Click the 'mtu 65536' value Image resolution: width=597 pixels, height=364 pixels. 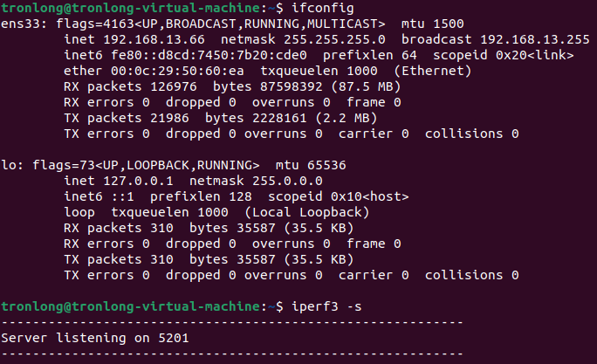tap(311, 165)
